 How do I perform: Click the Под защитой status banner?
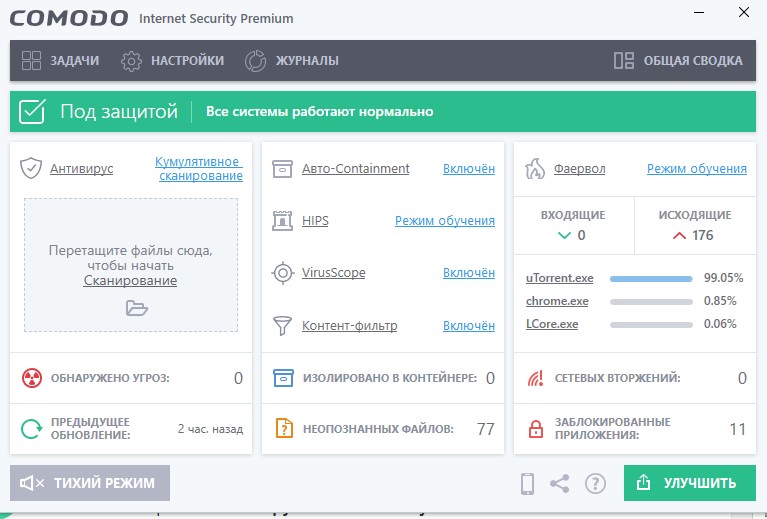(x=383, y=112)
